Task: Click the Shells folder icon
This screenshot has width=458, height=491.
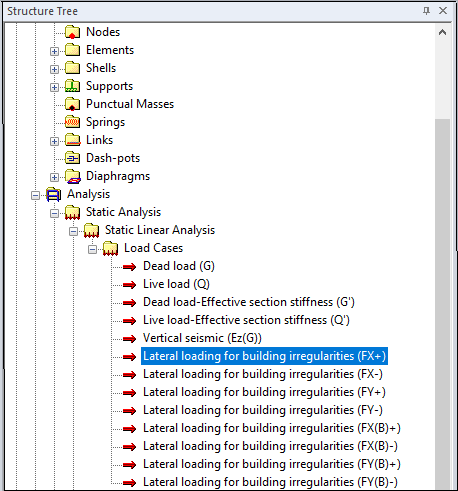Action: [x=72, y=68]
